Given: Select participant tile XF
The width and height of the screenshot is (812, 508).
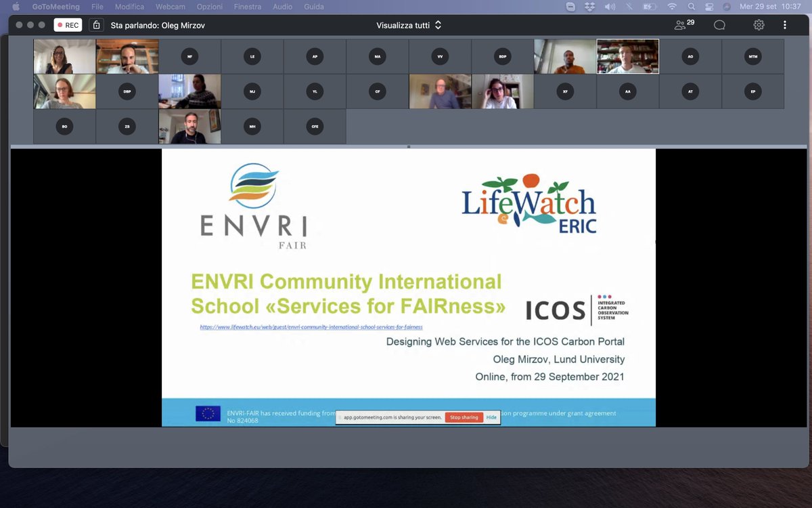Looking at the screenshot, I should pyautogui.click(x=565, y=91).
